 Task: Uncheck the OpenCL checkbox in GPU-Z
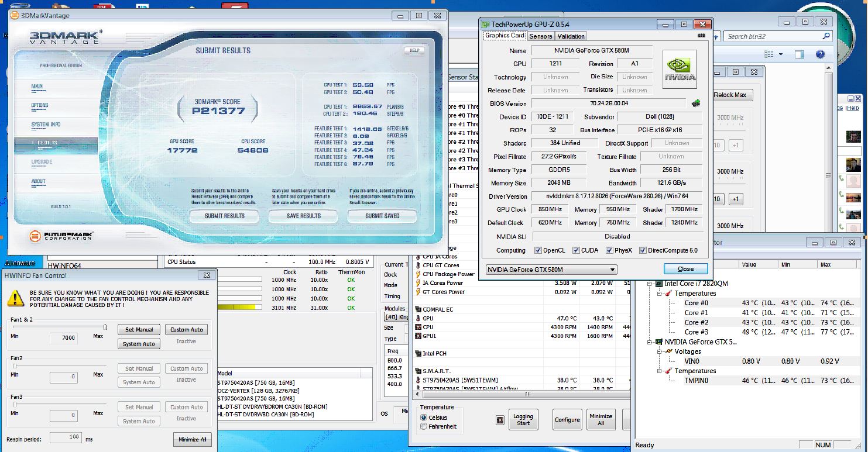click(x=538, y=250)
